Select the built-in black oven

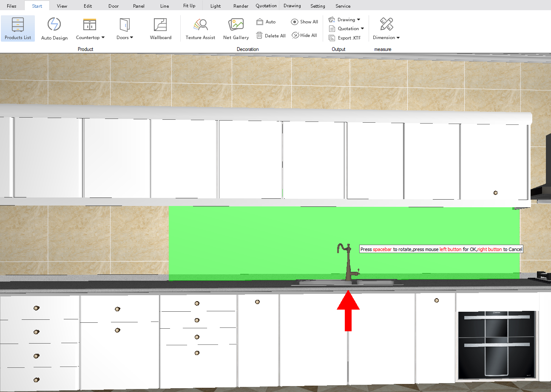[x=497, y=344]
